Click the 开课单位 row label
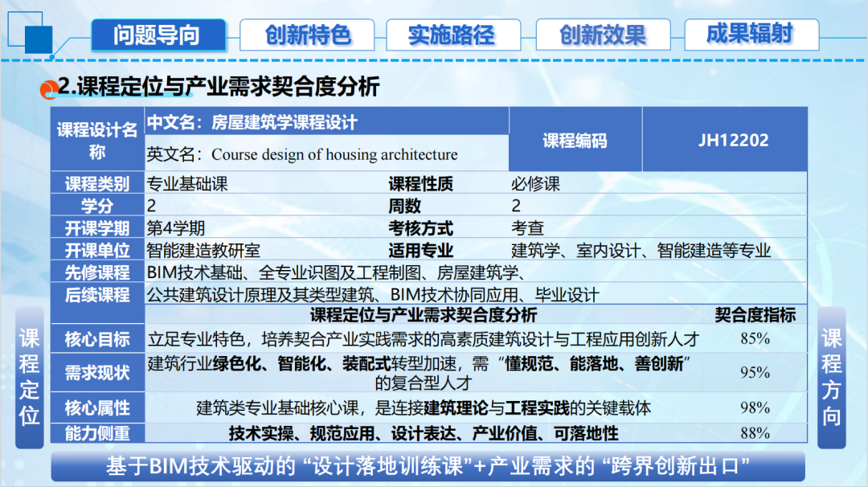 click(x=97, y=250)
